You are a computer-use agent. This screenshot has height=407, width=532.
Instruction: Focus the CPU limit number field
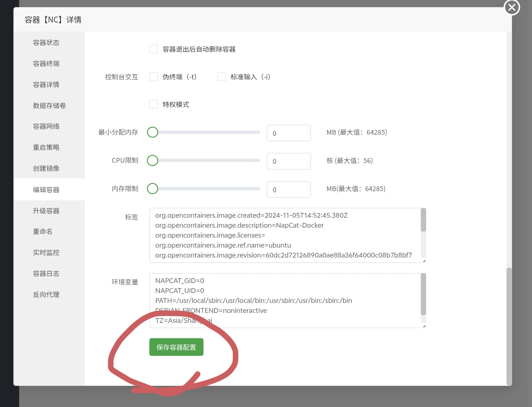[x=289, y=161]
